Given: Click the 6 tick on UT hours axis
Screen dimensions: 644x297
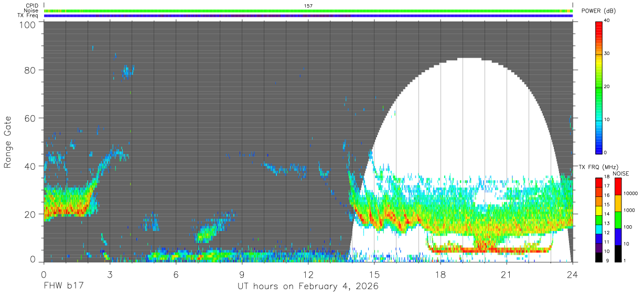Looking at the screenshot, I should (176, 274).
